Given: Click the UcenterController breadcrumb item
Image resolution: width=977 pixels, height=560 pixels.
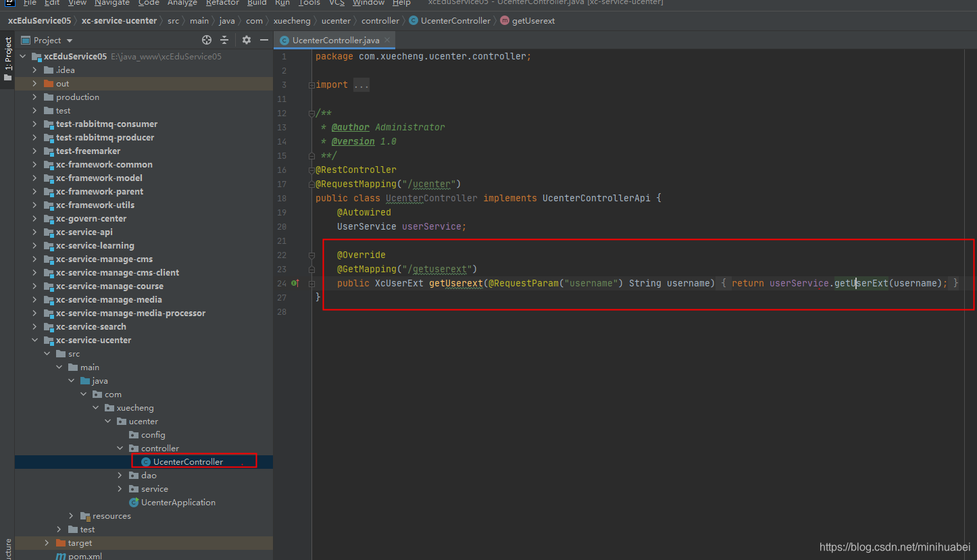Looking at the screenshot, I should coord(449,21).
